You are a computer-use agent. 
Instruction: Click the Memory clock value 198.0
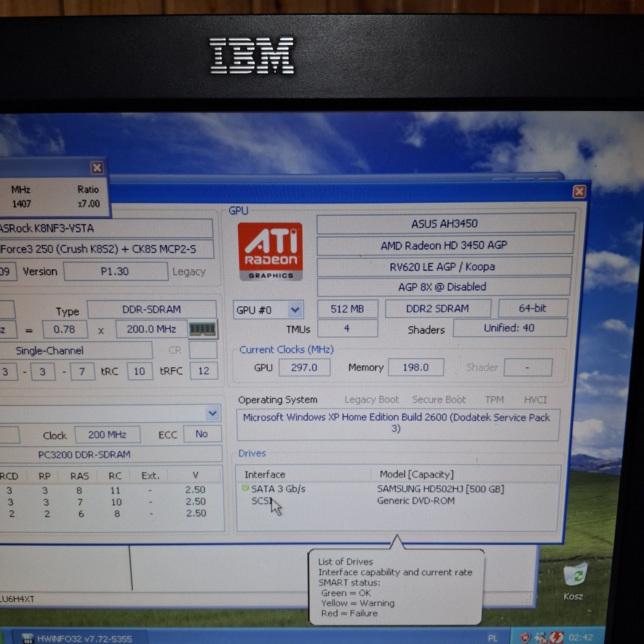tap(416, 367)
